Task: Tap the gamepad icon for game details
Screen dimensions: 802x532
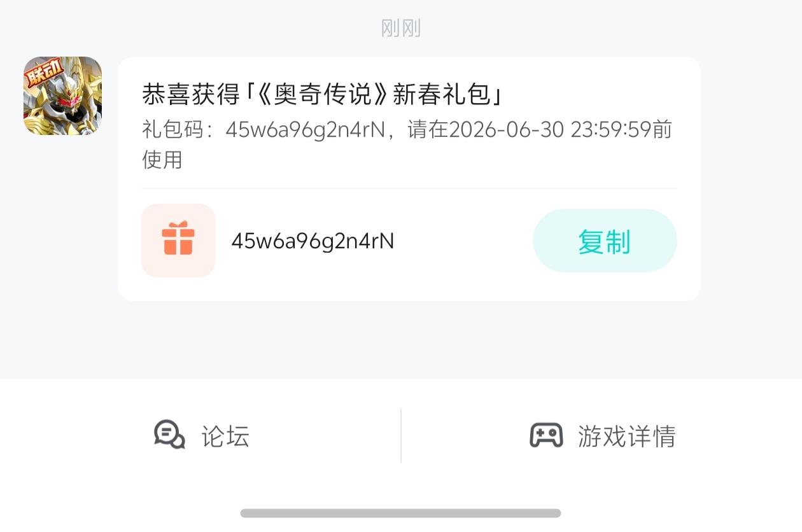Action: [546, 435]
